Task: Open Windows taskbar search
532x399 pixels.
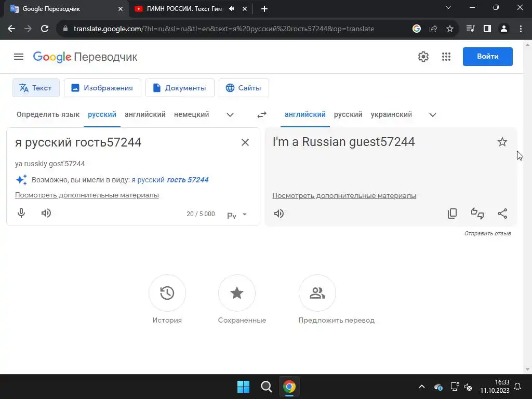Action: click(267, 387)
